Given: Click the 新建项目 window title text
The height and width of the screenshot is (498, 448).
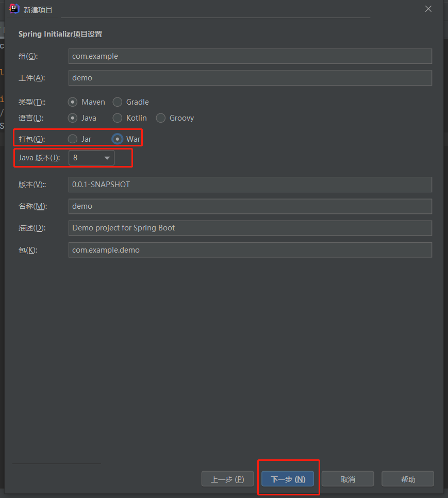Looking at the screenshot, I should 38,10.
